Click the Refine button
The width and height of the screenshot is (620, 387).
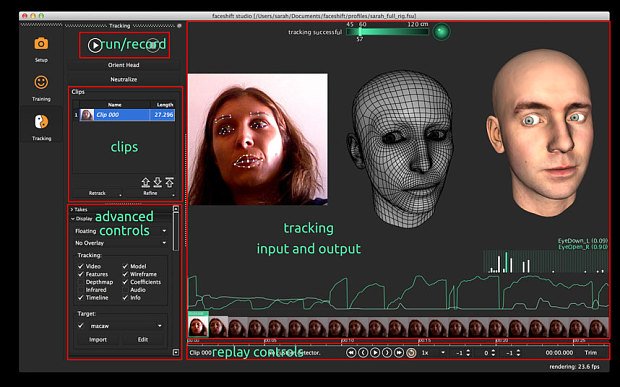tap(150, 193)
